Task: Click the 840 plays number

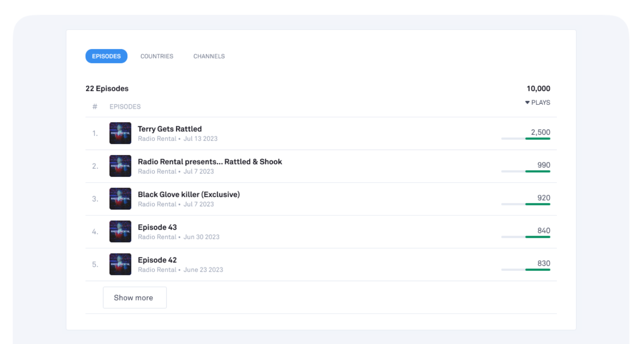Action: coord(544,231)
